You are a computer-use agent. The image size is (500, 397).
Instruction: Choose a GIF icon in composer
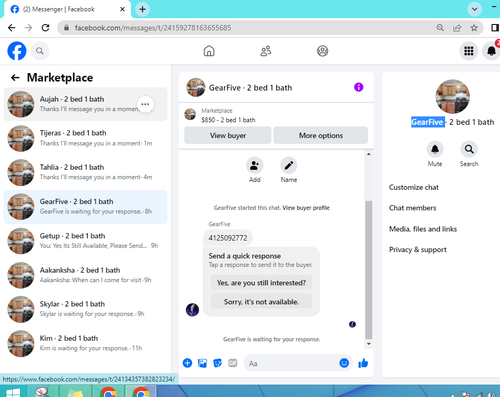pyautogui.click(x=233, y=363)
